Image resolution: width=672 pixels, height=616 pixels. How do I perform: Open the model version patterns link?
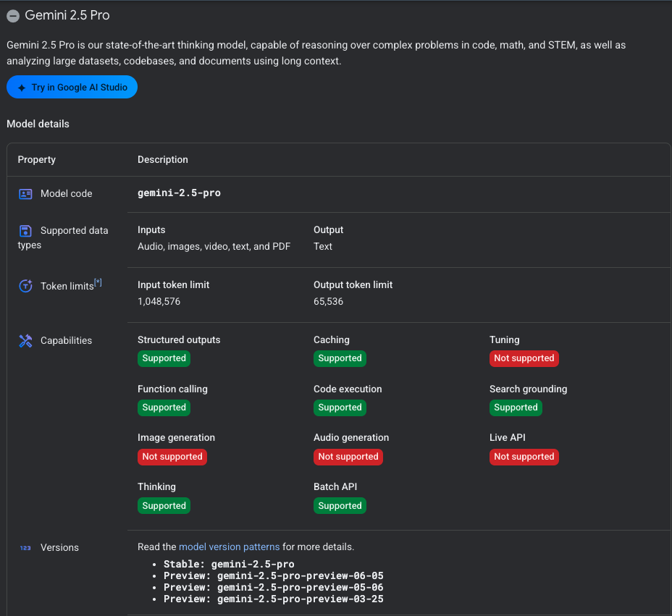pyautogui.click(x=229, y=547)
